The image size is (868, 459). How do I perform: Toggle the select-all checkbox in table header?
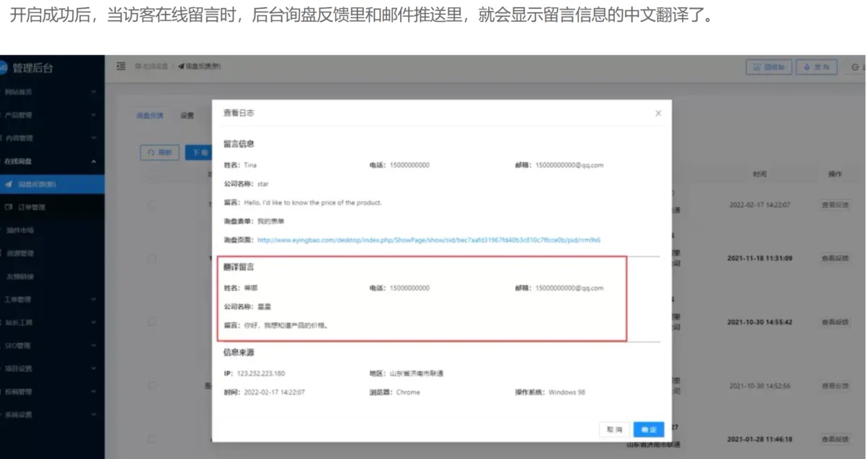(x=153, y=175)
